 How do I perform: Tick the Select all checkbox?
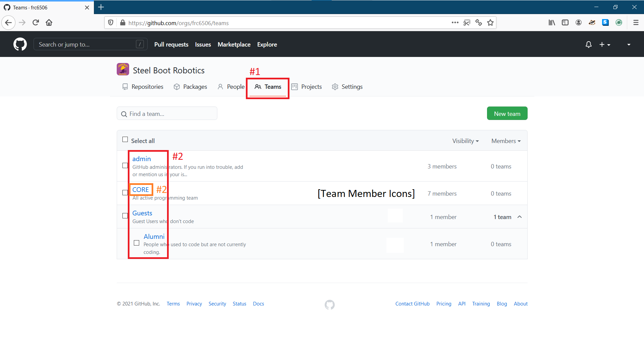click(x=125, y=139)
